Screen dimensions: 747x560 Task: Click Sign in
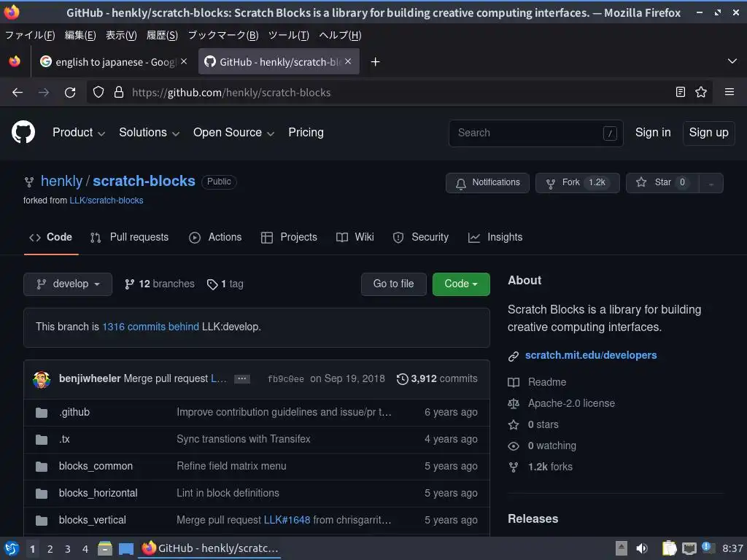coord(653,133)
